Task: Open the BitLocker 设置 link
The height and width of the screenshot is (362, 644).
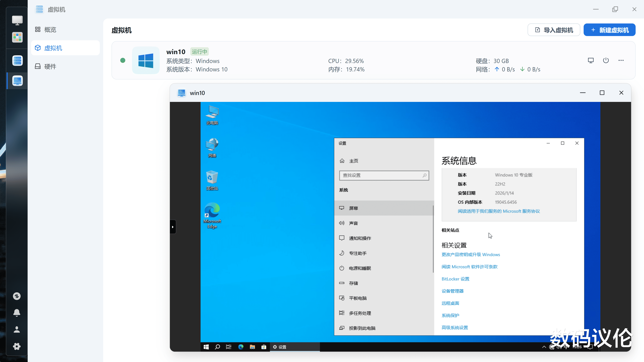Action: (455, 279)
